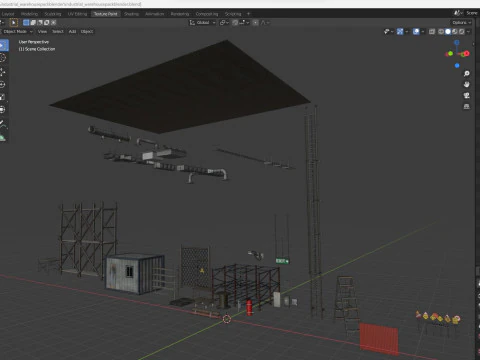Screen dimensions: 480x360
Task: Switch to Scripting workspace tab
Action: 233,14
